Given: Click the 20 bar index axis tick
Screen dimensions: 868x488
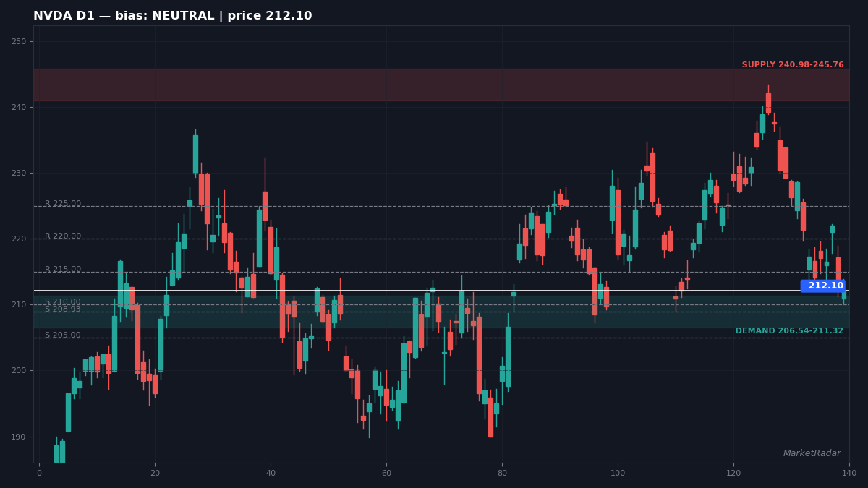Looking at the screenshot, I should pos(155,473).
